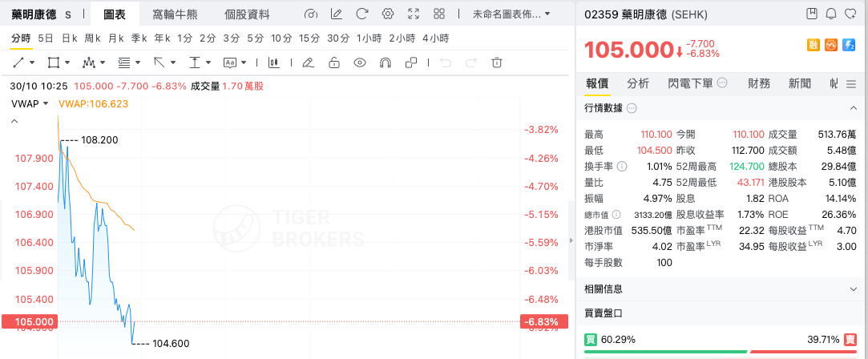Collapse the right quote panel splitter arrow

click(x=571, y=240)
